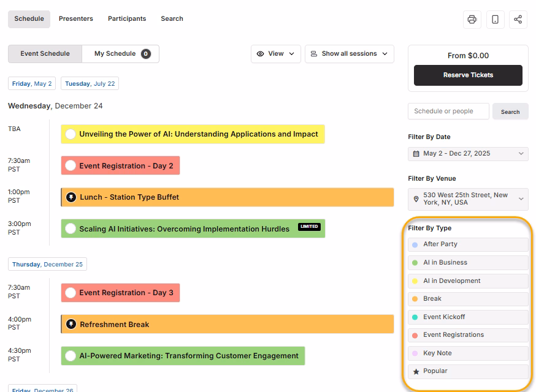The height and width of the screenshot is (392, 536).
Task: Click the star icon next to Popular
Action: click(x=416, y=372)
